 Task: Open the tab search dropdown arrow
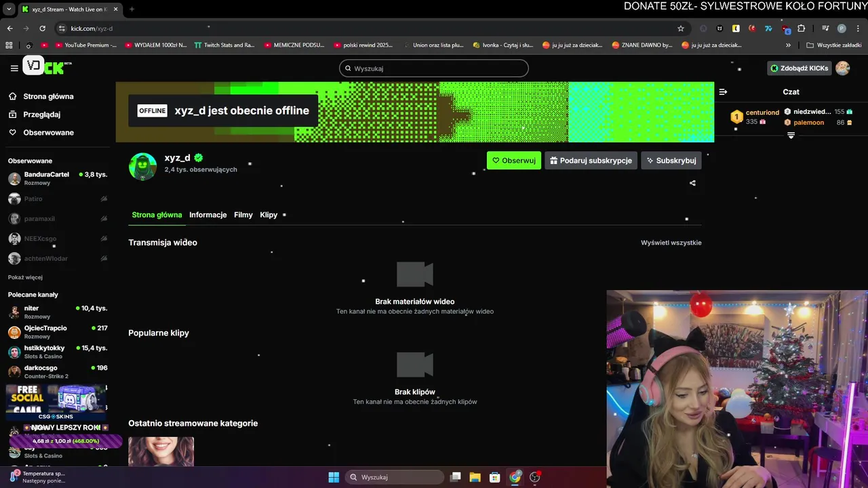(9, 9)
